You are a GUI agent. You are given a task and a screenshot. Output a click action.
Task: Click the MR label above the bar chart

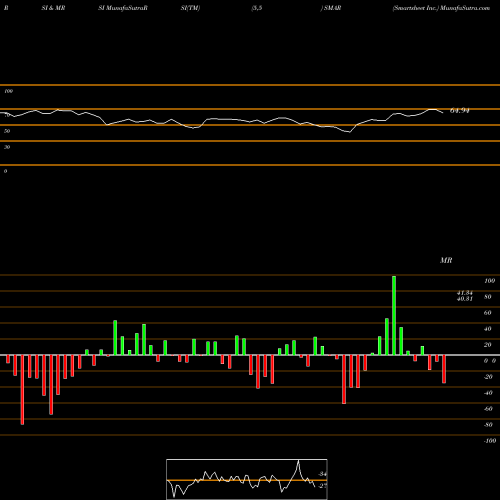point(446,260)
